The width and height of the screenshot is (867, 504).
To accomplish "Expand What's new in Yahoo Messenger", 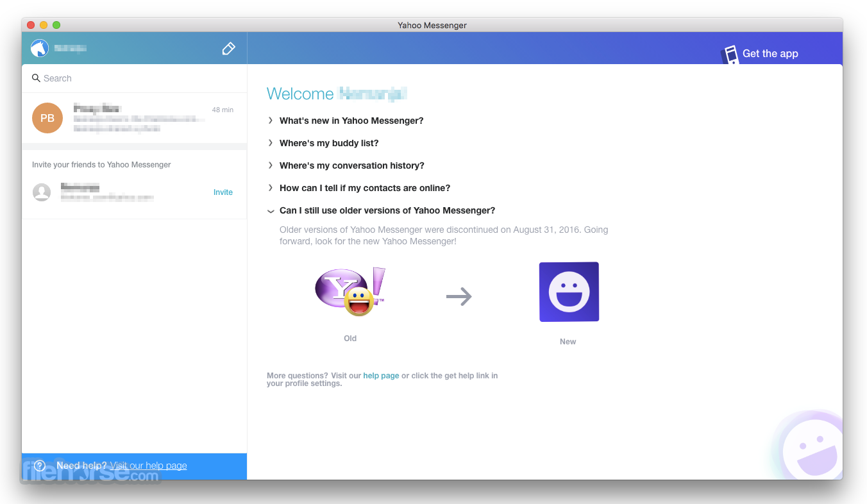I will pos(351,121).
